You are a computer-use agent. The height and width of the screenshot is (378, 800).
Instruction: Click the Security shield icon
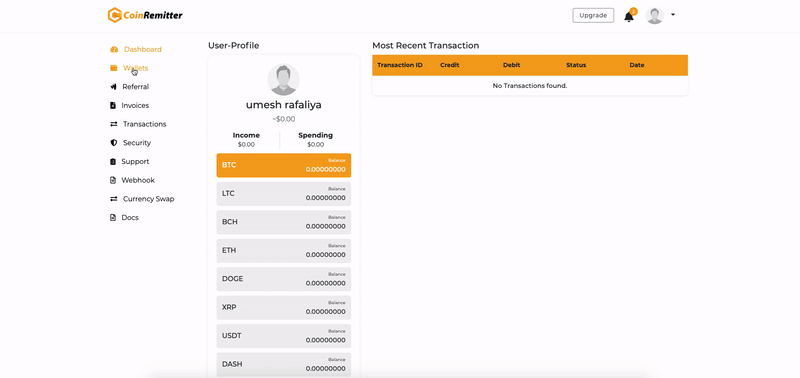point(114,143)
